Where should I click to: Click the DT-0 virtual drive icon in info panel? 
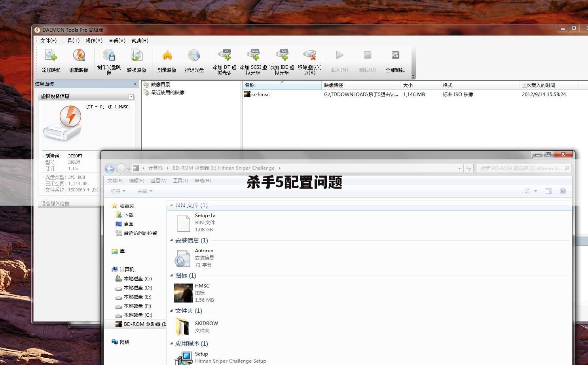[x=63, y=123]
